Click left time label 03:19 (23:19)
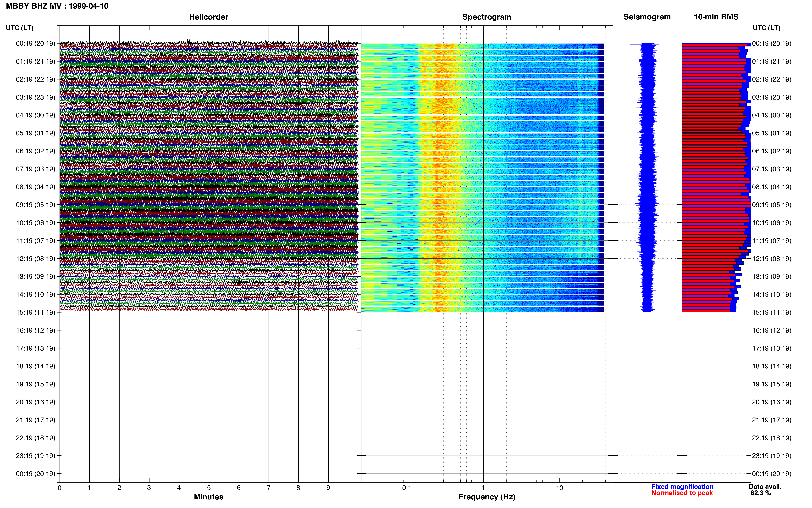The height and width of the screenshot is (508, 812). 36,97
